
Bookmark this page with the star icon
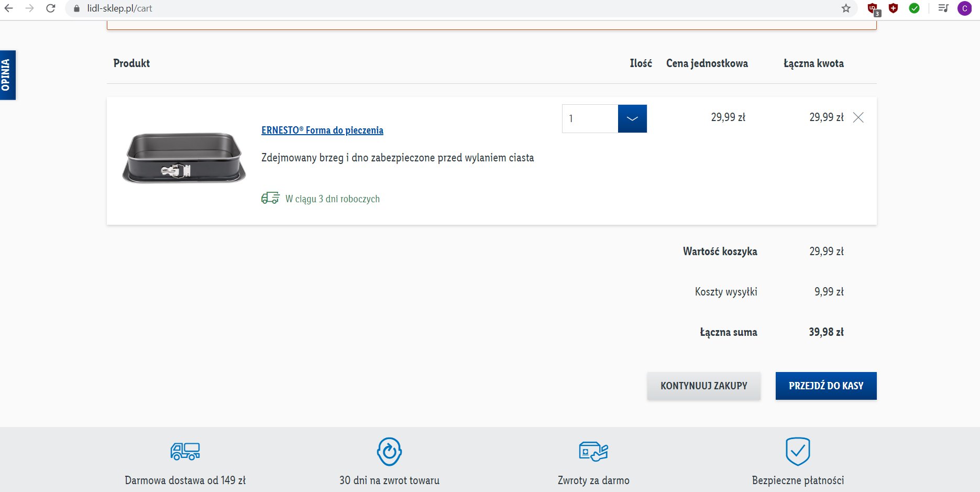coord(846,8)
